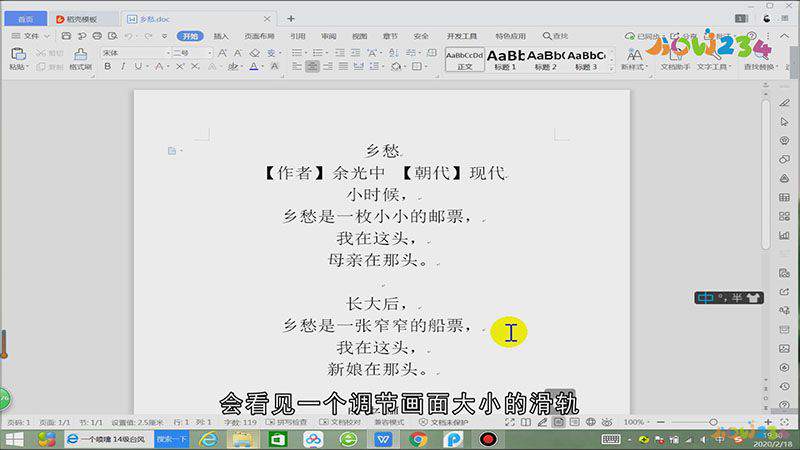Open the 稻壳模板 tab

point(82,19)
